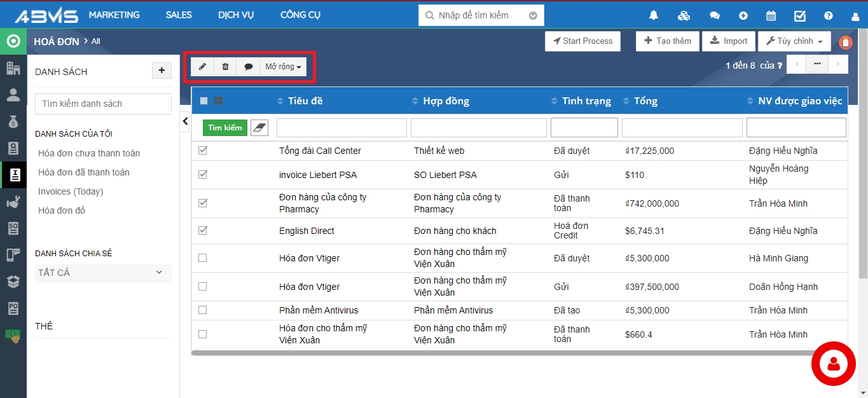This screenshot has width=868, height=398.
Task: Click the trash delete icon
Action: 225,67
